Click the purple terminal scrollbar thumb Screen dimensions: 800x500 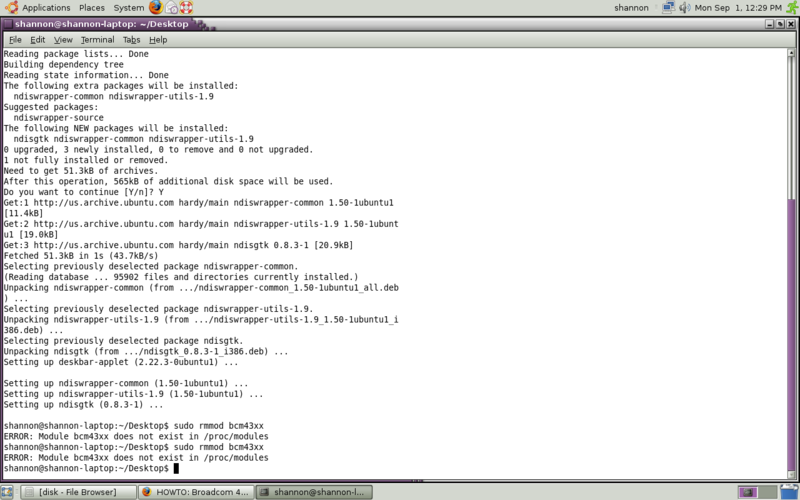(791, 334)
